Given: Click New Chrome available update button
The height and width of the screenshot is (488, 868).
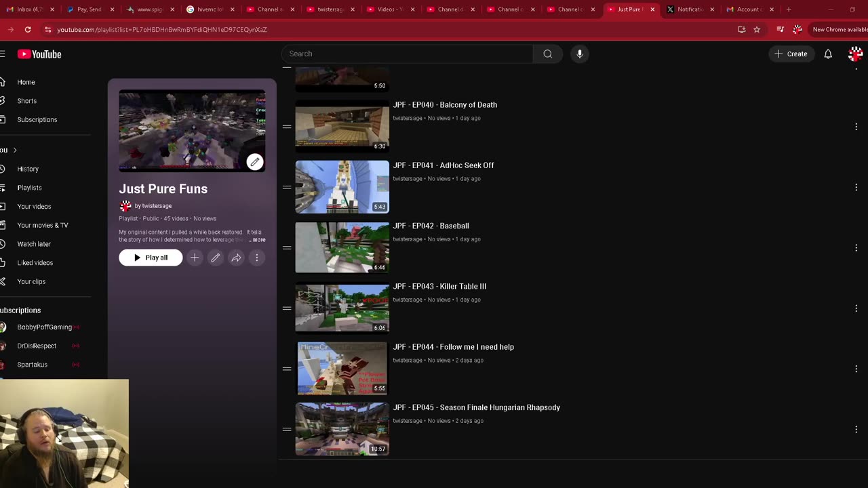Looking at the screenshot, I should [x=840, y=30].
